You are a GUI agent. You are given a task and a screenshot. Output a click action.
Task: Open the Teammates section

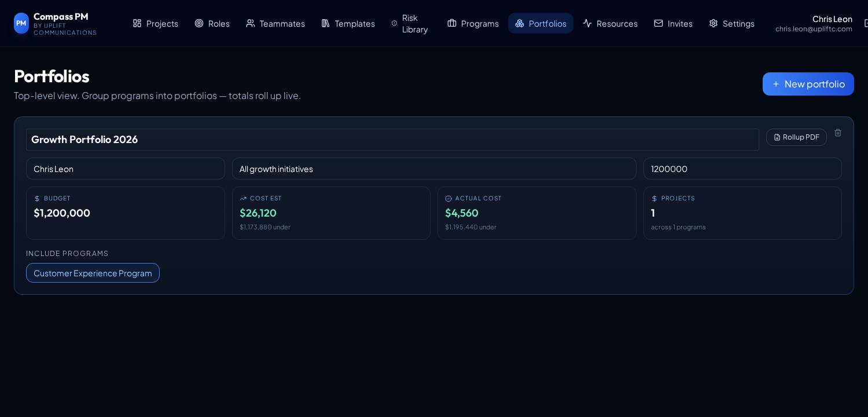(275, 23)
